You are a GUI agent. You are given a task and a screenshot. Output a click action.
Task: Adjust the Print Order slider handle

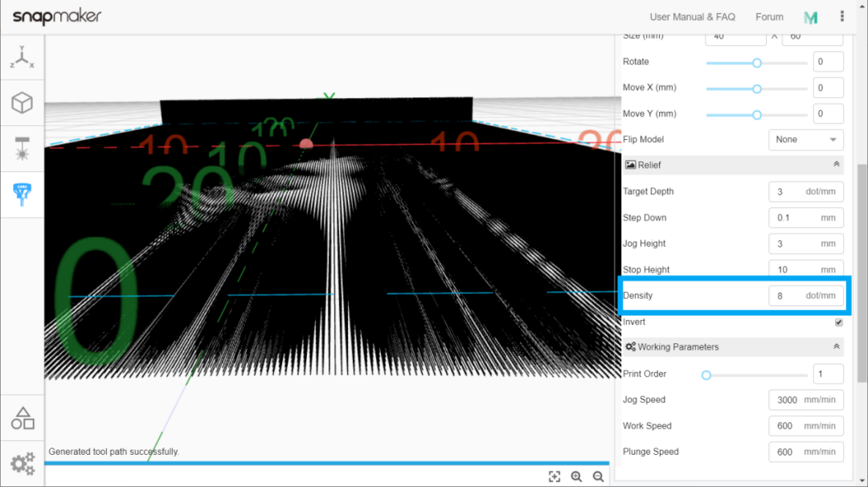tap(706, 375)
